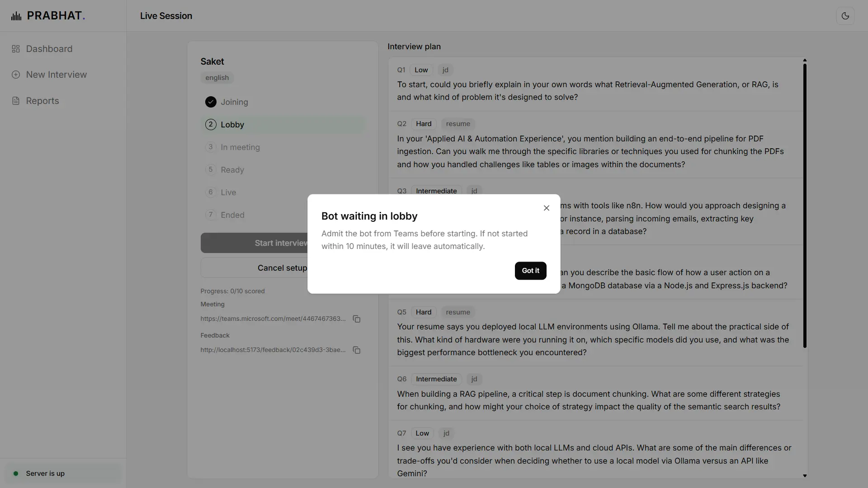The height and width of the screenshot is (488, 868).
Task: Click the Dashboard grid icon
Action: (16, 49)
